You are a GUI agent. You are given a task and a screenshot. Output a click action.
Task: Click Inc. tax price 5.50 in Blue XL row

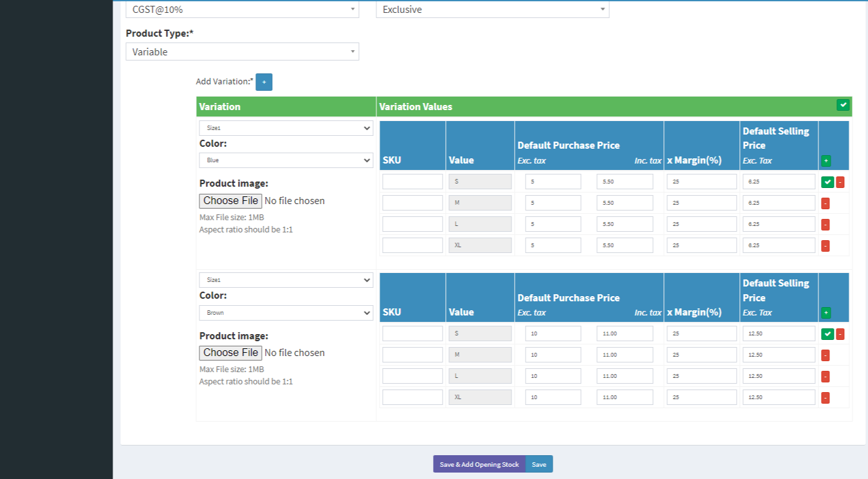(625, 245)
